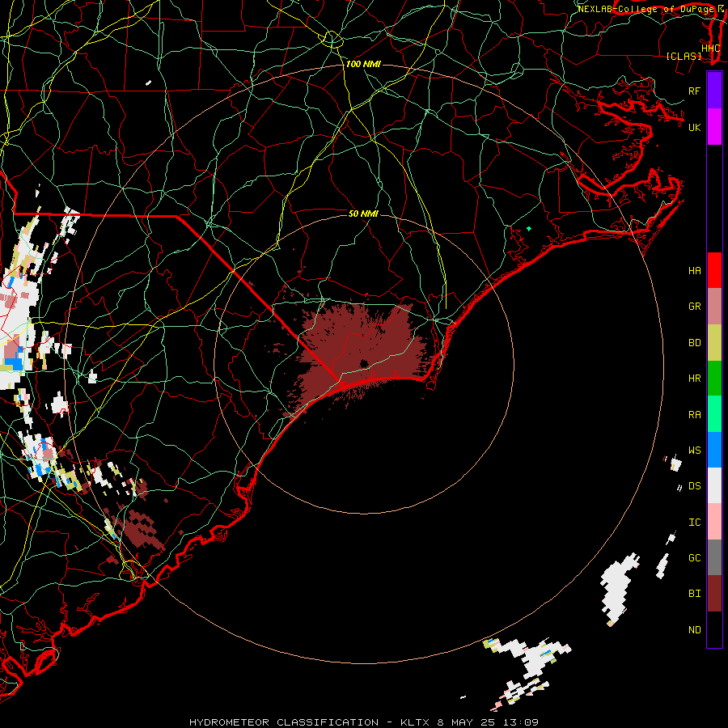Click the ND legend label

(x=695, y=629)
